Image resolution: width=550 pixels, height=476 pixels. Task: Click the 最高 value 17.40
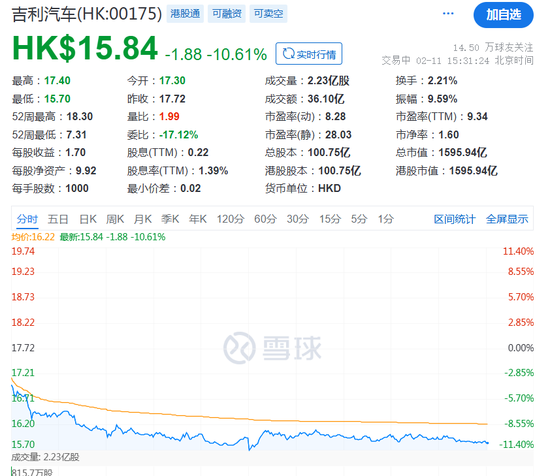click(x=57, y=81)
